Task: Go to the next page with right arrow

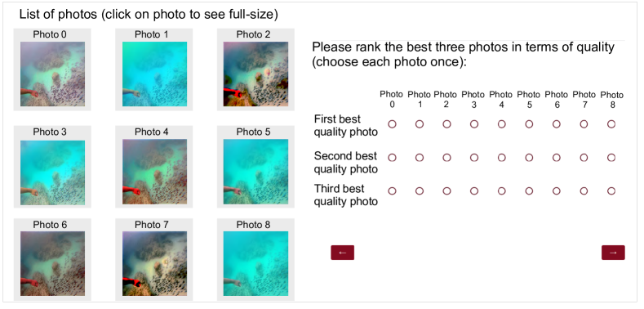Action: coord(613,253)
